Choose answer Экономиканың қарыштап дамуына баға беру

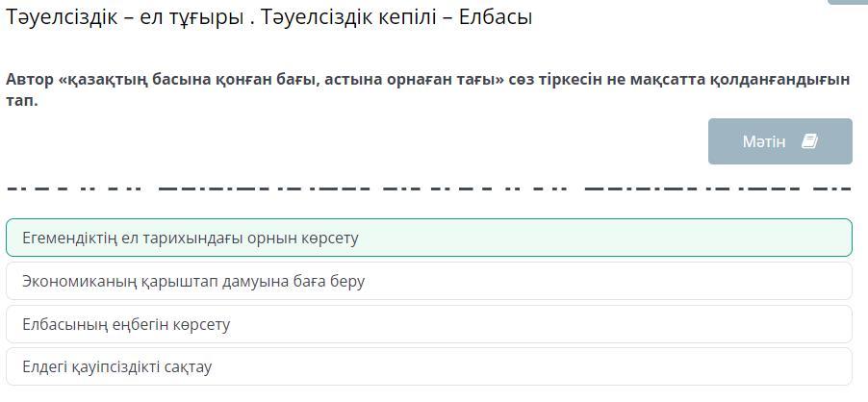click(x=429, y=281)
